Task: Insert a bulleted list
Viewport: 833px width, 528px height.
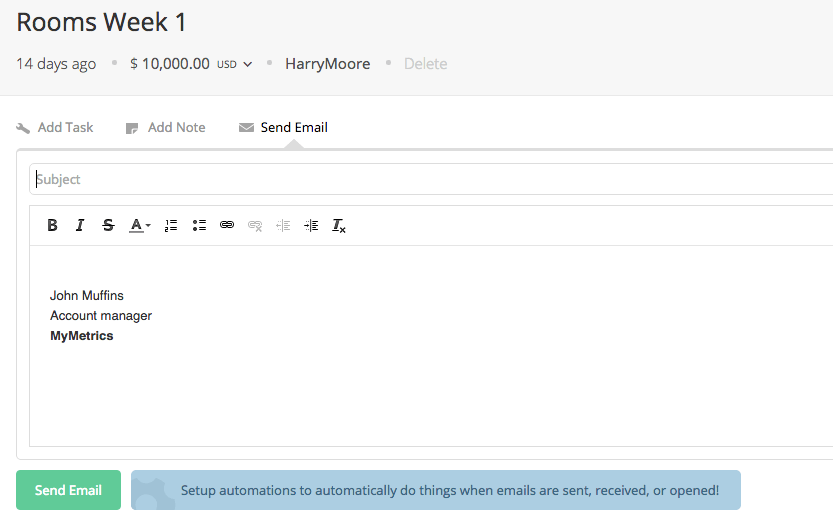Action: pyautogui.click(x=199, y=226)
